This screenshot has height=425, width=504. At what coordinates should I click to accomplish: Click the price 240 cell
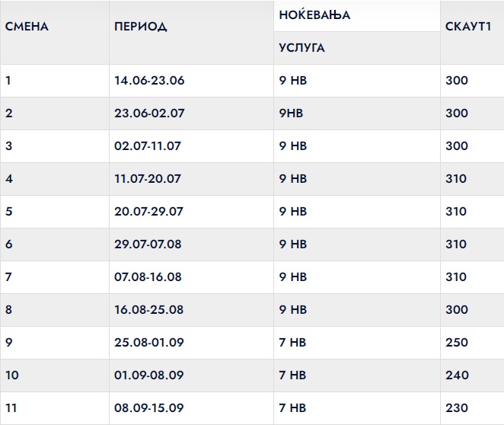pyautogui.click(x=457, y=375)
